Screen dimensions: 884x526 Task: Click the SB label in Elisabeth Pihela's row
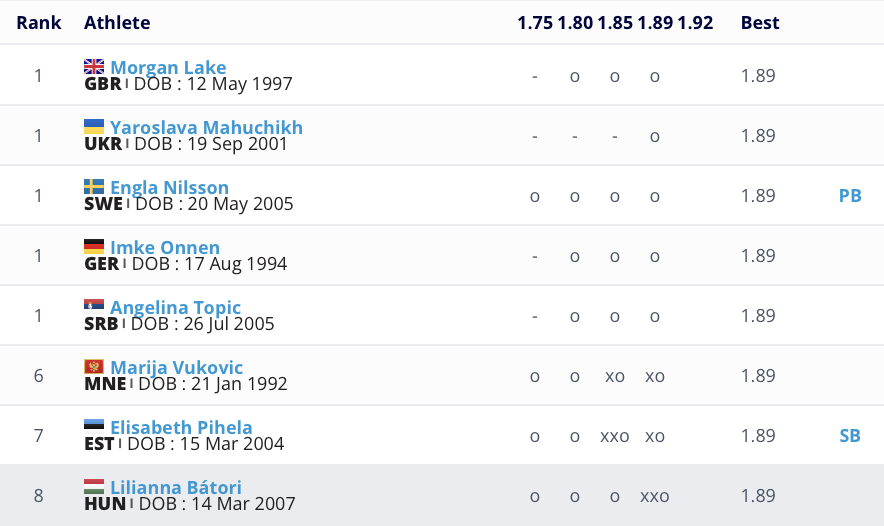click(850, 436)
